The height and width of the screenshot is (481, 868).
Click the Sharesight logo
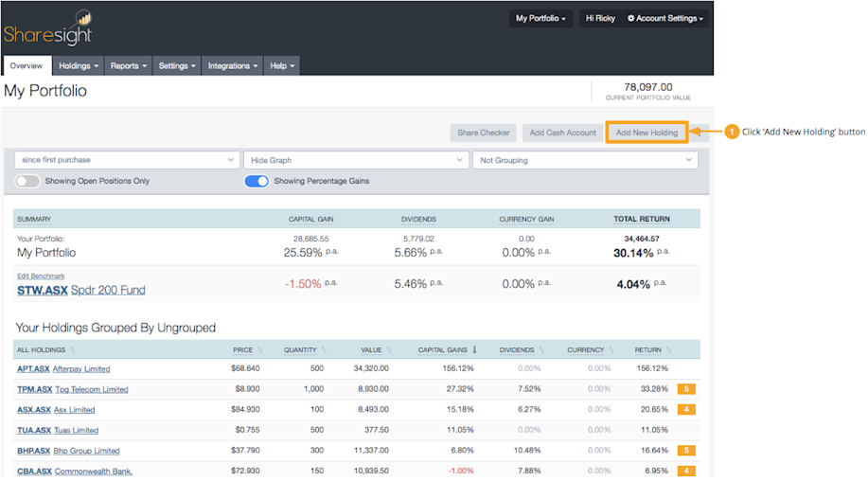pyautogui.click(x=47, y=27)
